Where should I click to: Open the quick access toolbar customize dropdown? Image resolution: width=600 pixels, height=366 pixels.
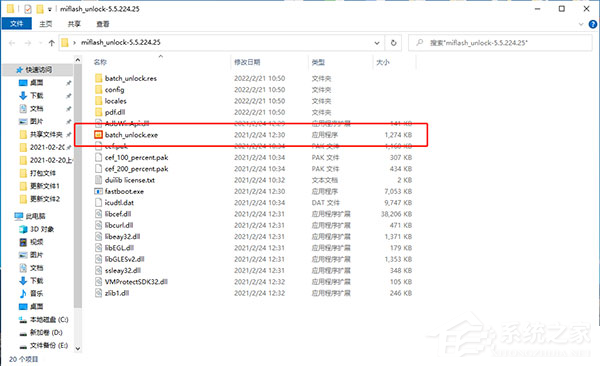click(49, 9)
